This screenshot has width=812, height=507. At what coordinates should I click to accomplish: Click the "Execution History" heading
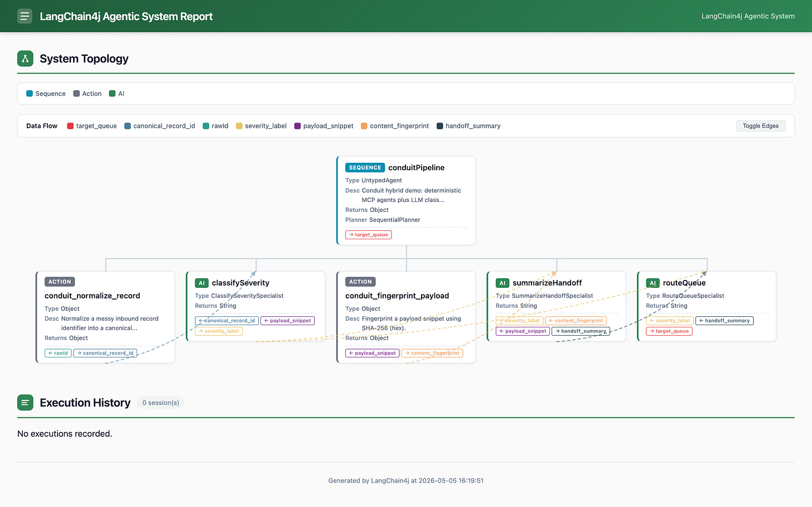click(85, 403)
